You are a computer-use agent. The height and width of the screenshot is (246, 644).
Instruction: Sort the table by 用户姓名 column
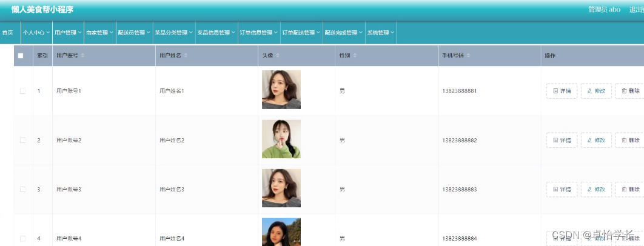tap(186, 56)
